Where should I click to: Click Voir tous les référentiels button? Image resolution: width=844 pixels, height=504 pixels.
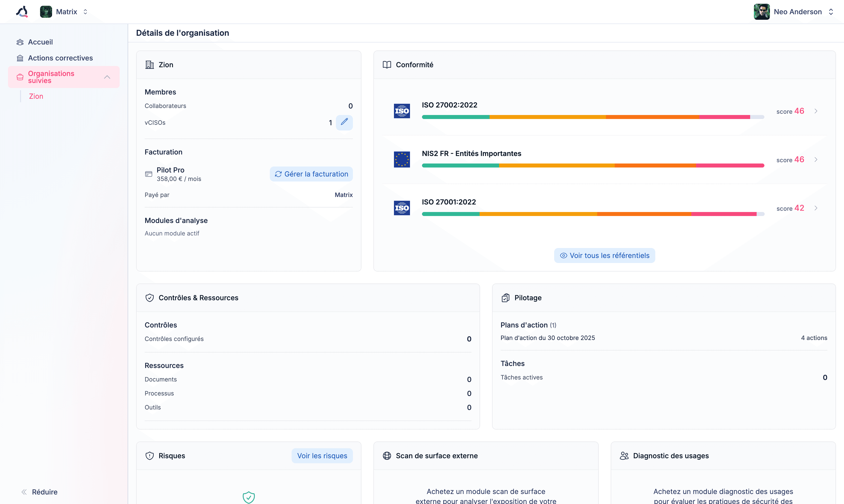click(x=604, y=255)
